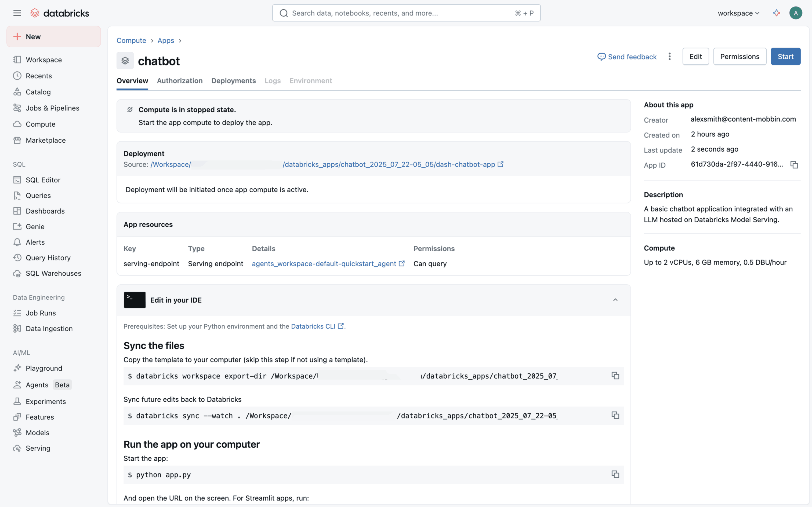The width and height of the screenshot is (812, 507).
Task: Copy the workspace export-dir command
Action: [615, 376]
